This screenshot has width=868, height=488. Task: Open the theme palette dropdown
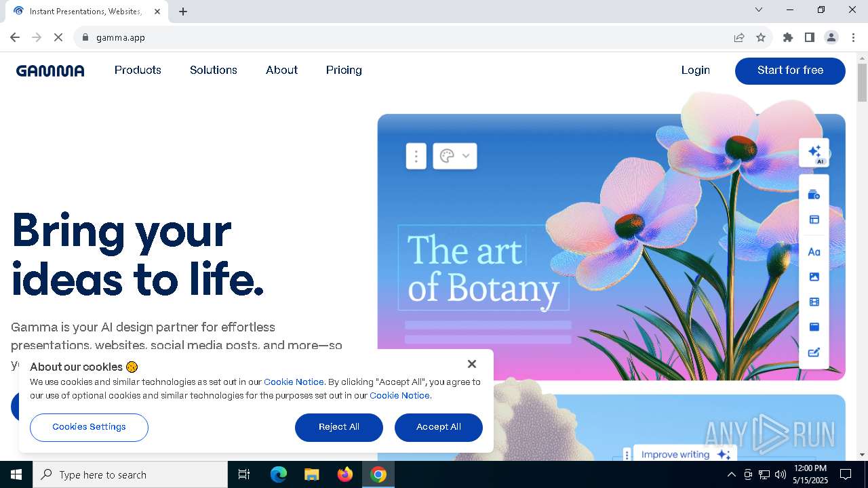pos(455,156)
